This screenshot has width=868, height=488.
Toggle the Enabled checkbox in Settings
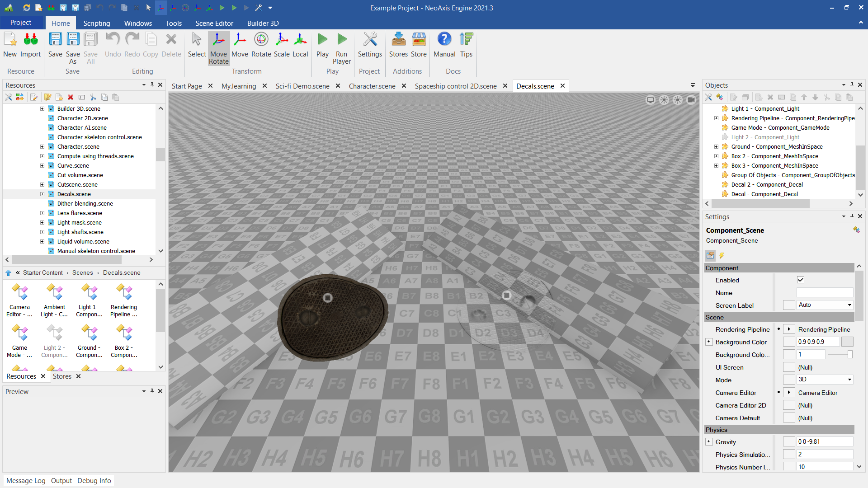click(801, 280)
